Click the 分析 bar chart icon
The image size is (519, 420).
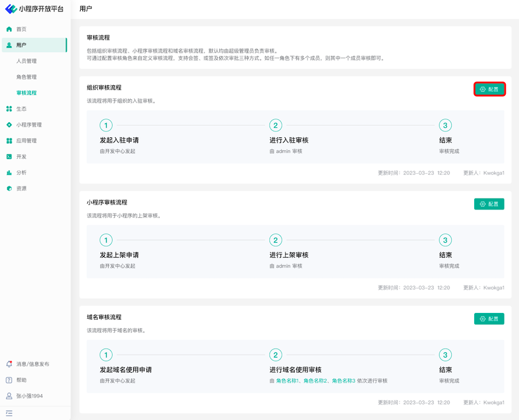(x=9, y=172)
